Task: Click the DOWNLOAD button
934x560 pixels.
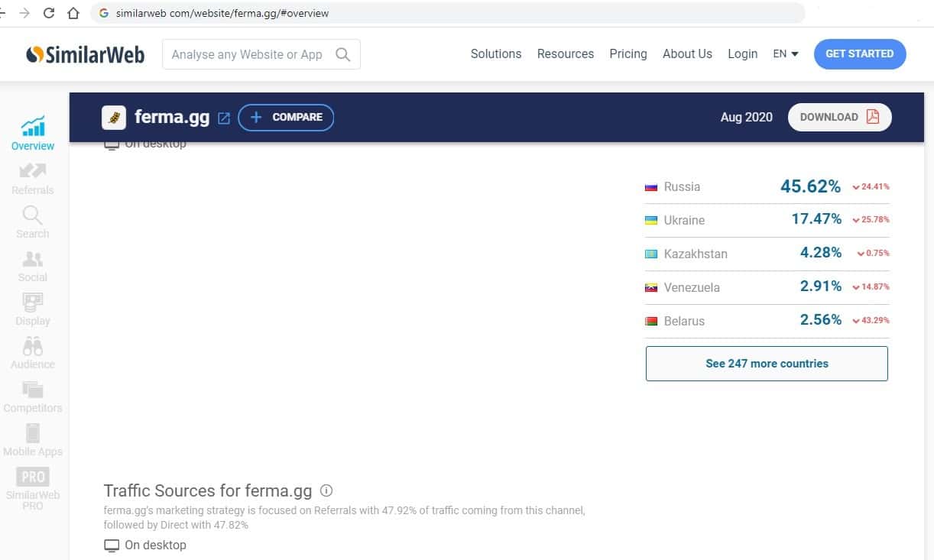Action: pyautogui.click(x=840, y=117)
